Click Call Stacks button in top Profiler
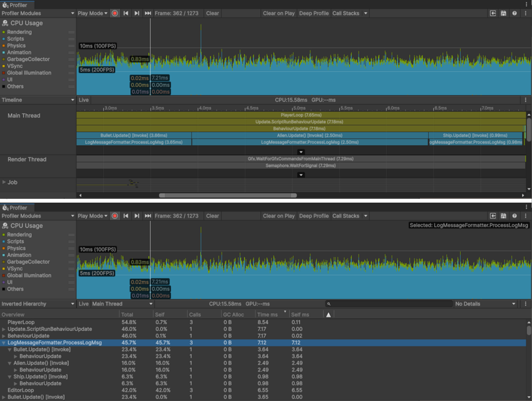 pos(345,13)
